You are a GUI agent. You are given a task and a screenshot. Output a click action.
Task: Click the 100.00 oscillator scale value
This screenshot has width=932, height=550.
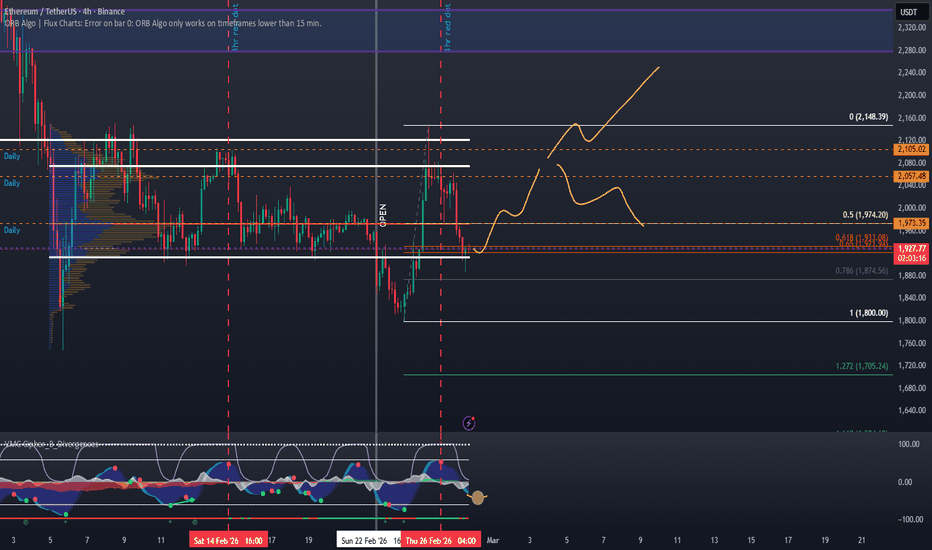[908, 444]
